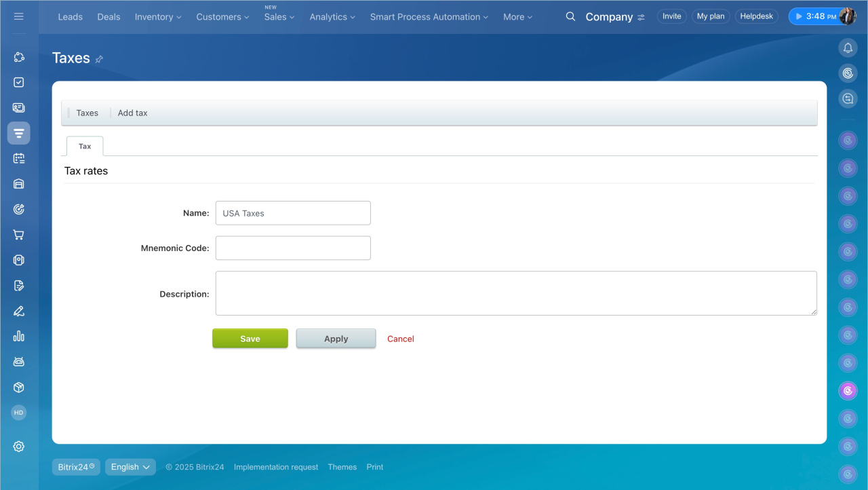
Task: Open the shopping cart sidebar icon
Action: click(18, 235)
